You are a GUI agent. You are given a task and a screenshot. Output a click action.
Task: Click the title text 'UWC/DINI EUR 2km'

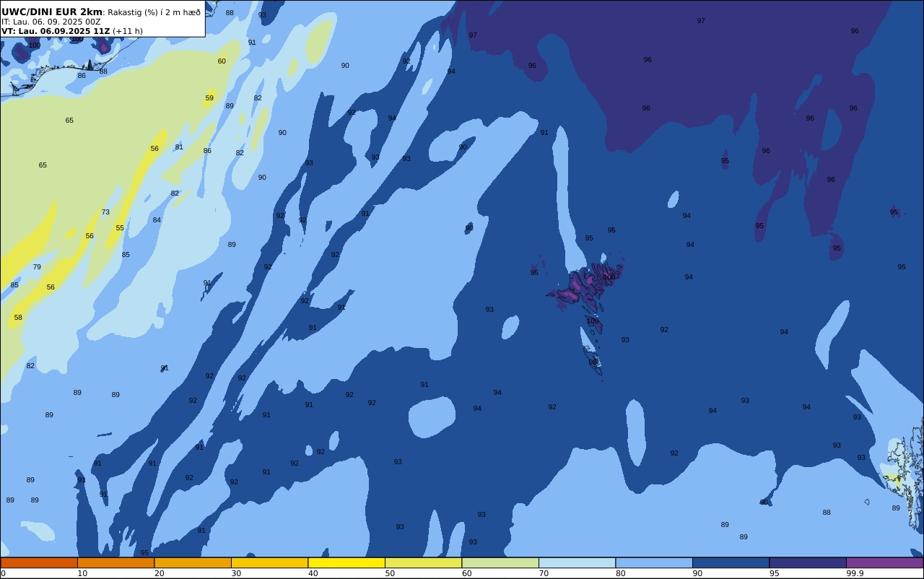(x=52, y=12)
